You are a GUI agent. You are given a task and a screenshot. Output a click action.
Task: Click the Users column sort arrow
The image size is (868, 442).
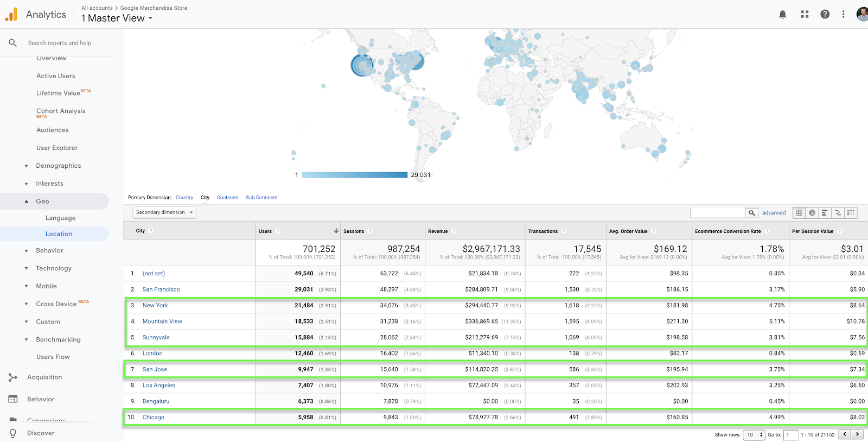pyautogui.click(x=336, y=231)
